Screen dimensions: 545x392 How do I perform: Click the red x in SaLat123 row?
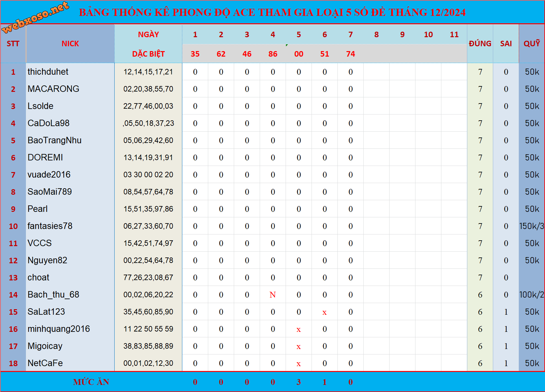tap(324, 312)
